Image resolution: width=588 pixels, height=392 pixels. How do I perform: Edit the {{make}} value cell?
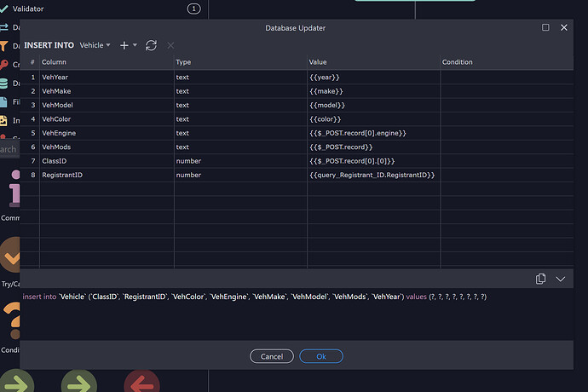click(373, 91)
